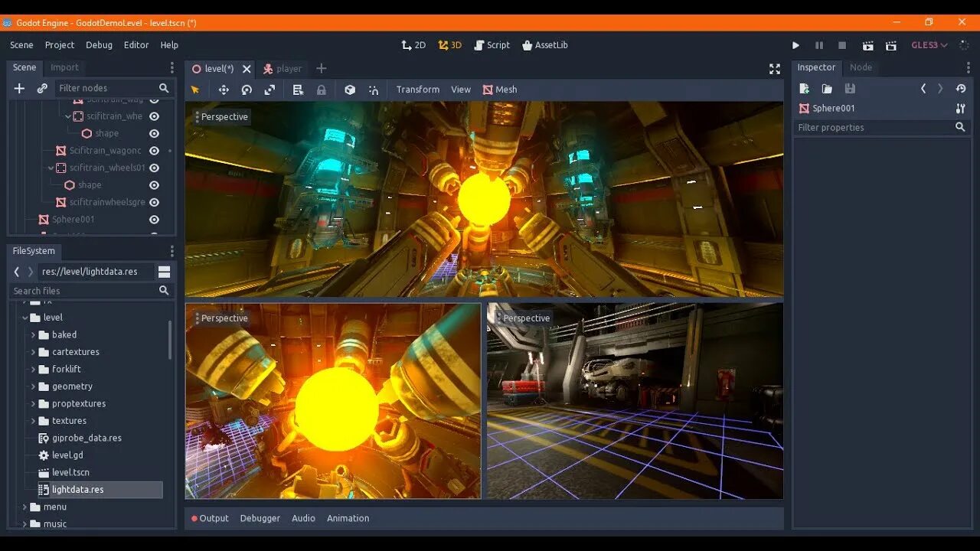The height and width of the screenshot is (551, 980).
Task: Switch to the player scene tab
Action: click(x=283, y=69)
